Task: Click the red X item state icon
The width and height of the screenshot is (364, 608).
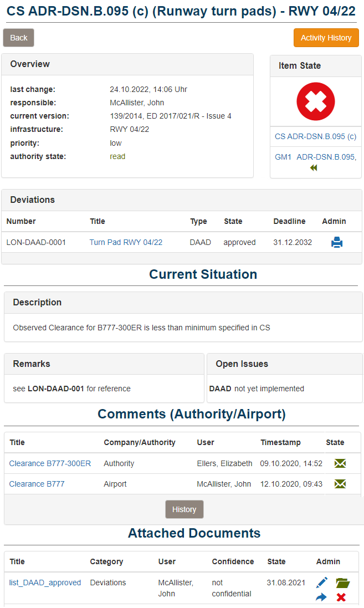Action: click(315, 101)
